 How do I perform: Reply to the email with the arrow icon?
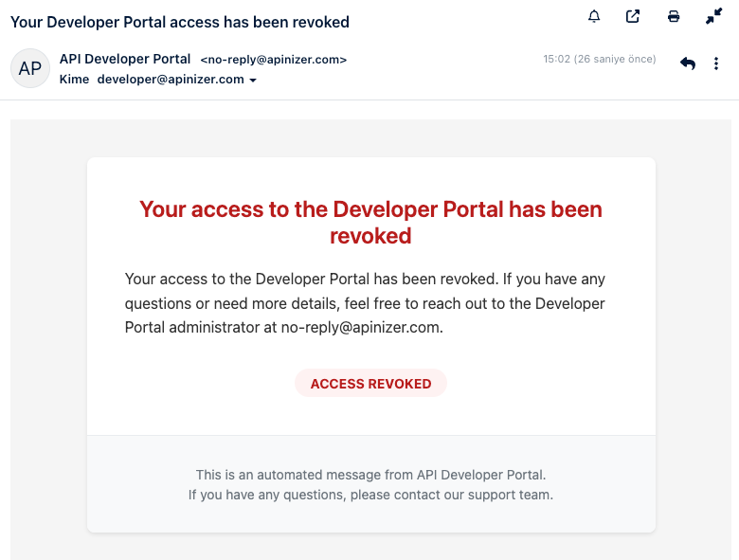tap(688, 63)
